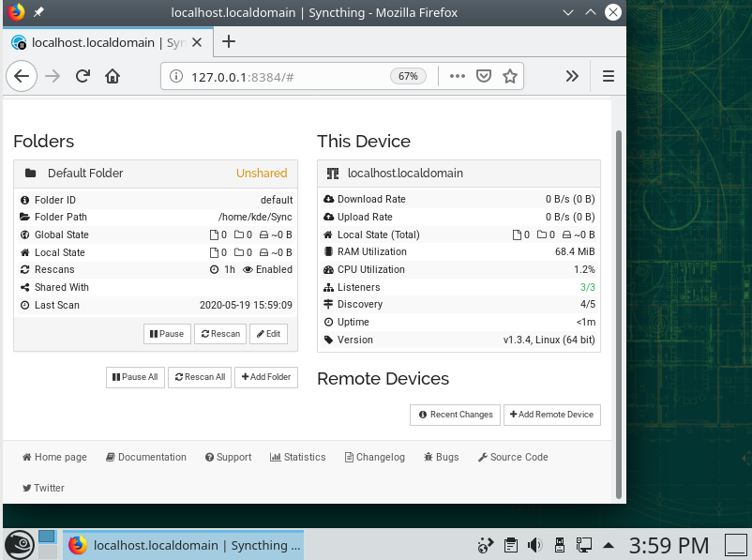Expand hidden toolbar items overflow chevron
Screen dimensions: 752x560
pyautogui.click(x=572, y=77)
